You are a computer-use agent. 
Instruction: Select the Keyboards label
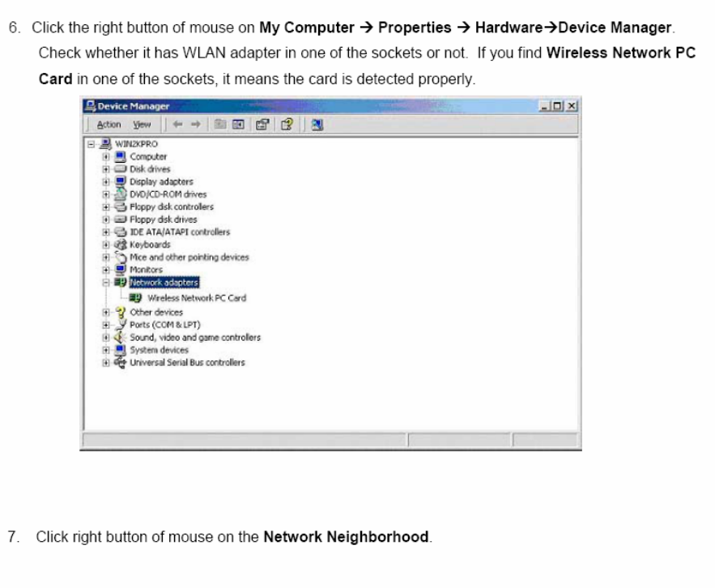coord(150,245)
